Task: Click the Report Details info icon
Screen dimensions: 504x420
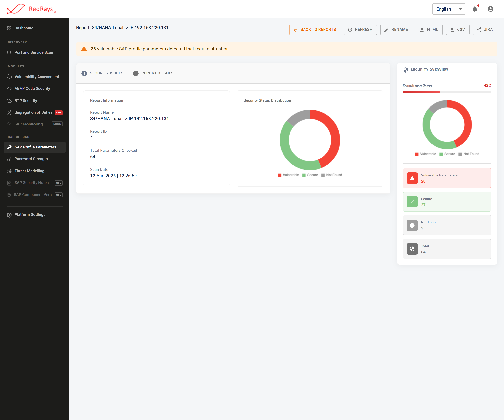Action: tap(136, 73)
